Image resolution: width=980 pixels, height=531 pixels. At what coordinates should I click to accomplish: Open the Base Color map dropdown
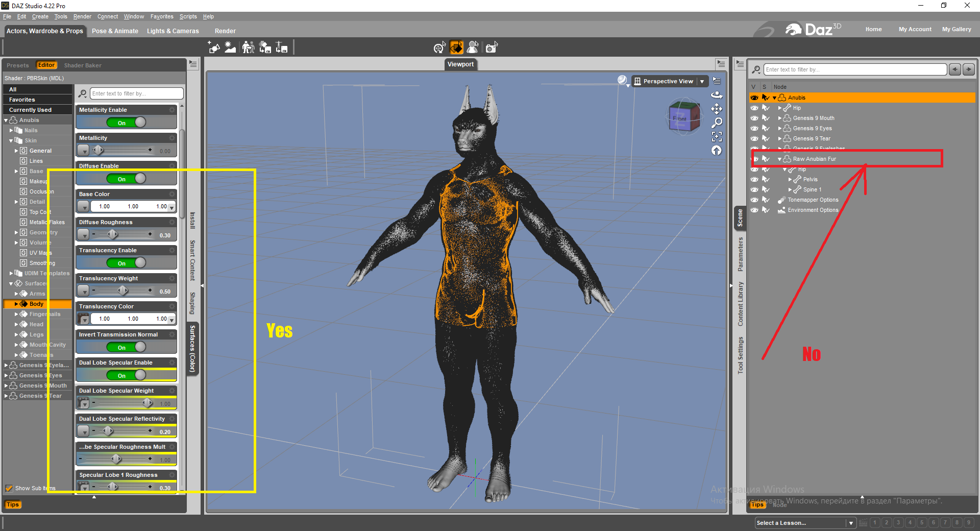[83, 206]
